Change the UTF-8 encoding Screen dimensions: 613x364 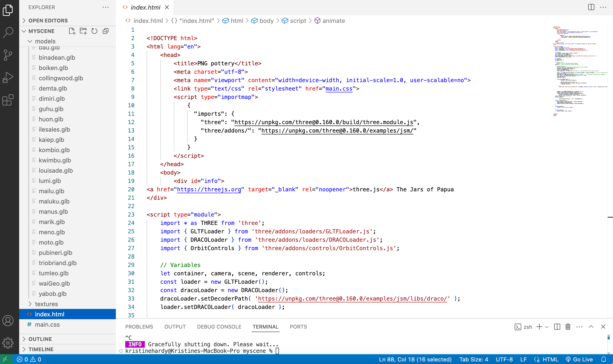[504, 359]
